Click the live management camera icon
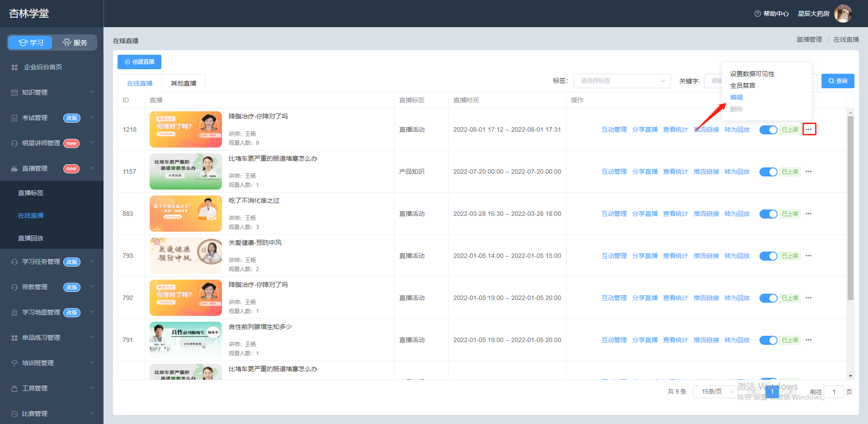Viewport: 868px width, 424px height. (14, 168)
